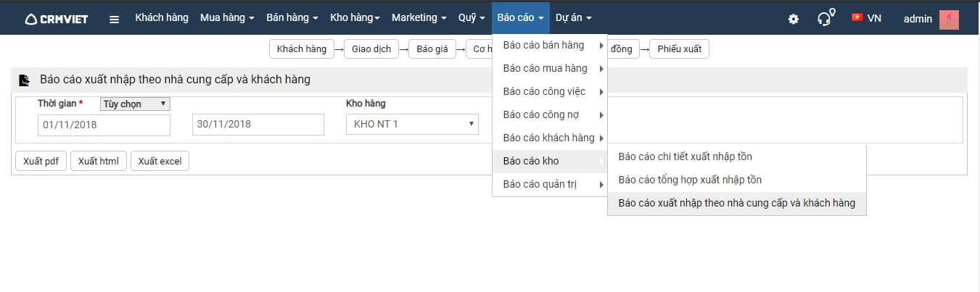The image size is (980, 292).
Task: Expand the Kho hàng dropdown menu
Action: 355,17
